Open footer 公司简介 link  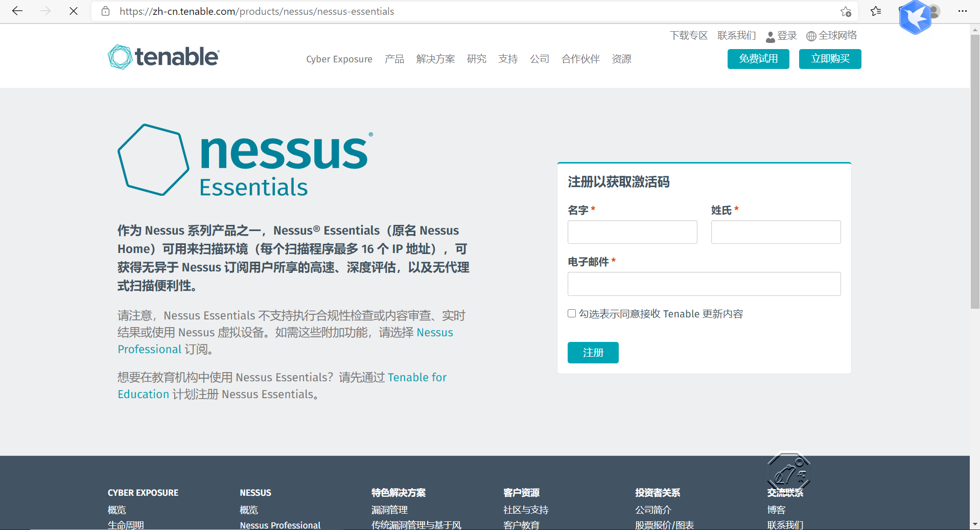[x=653, y=510]
